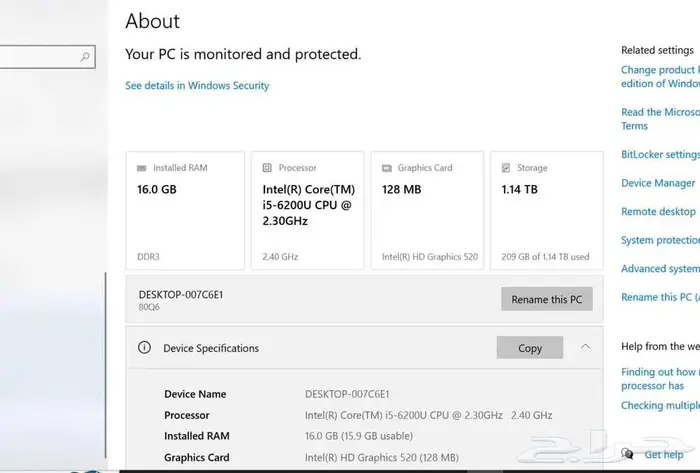Click the Device Specifications info icon
The width and height of the screenshot is (700, 473).
[144, 348]
